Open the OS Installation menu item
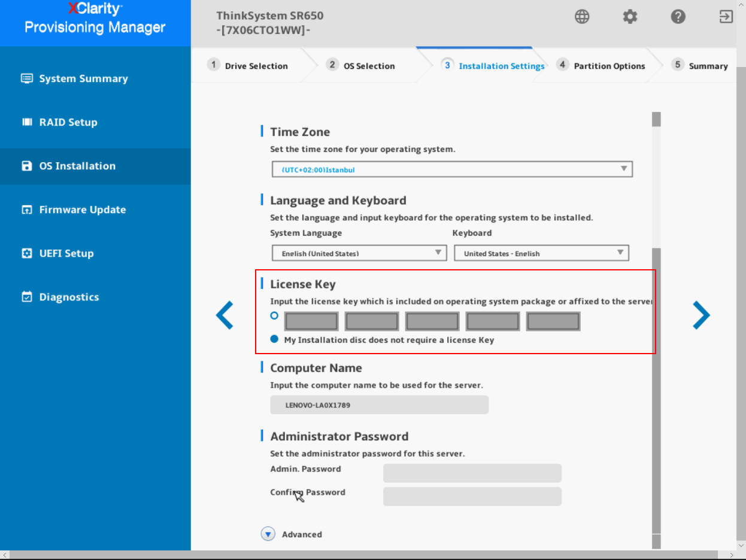This screenshot has width=746, height=560. click(95, 166)
